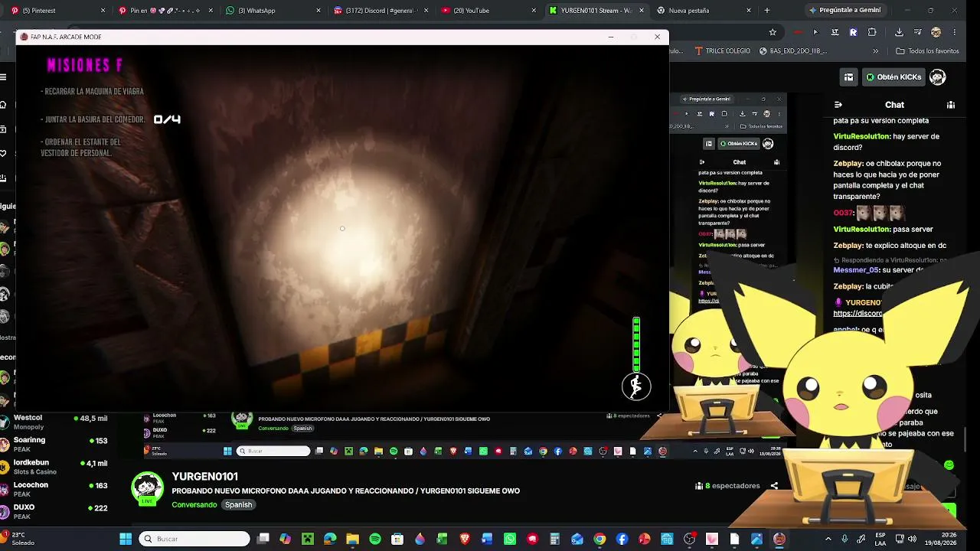Open the browser extensions puzzle icon

872,32
